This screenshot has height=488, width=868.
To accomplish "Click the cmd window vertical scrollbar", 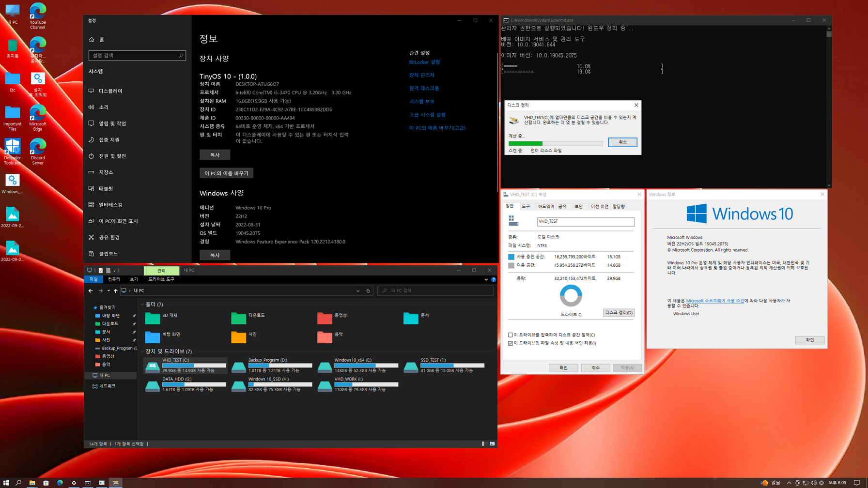I will pos(829,107).
